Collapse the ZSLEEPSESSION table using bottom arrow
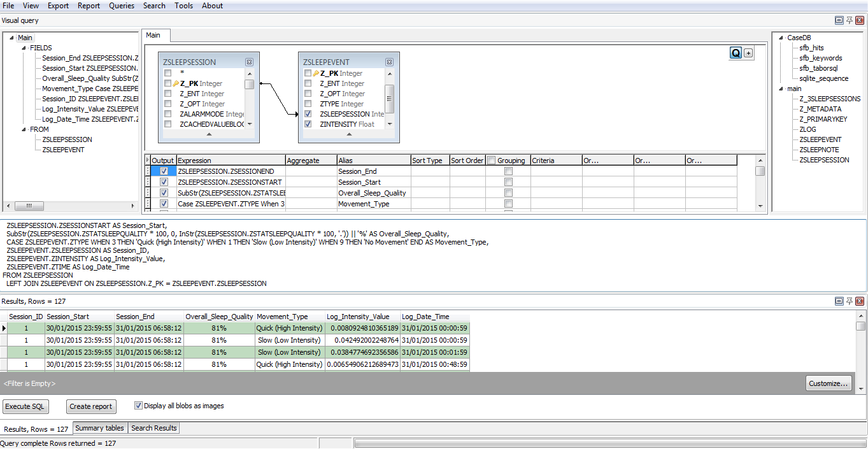The height and width of the screenshot is (449, 868). click(209, 134)
